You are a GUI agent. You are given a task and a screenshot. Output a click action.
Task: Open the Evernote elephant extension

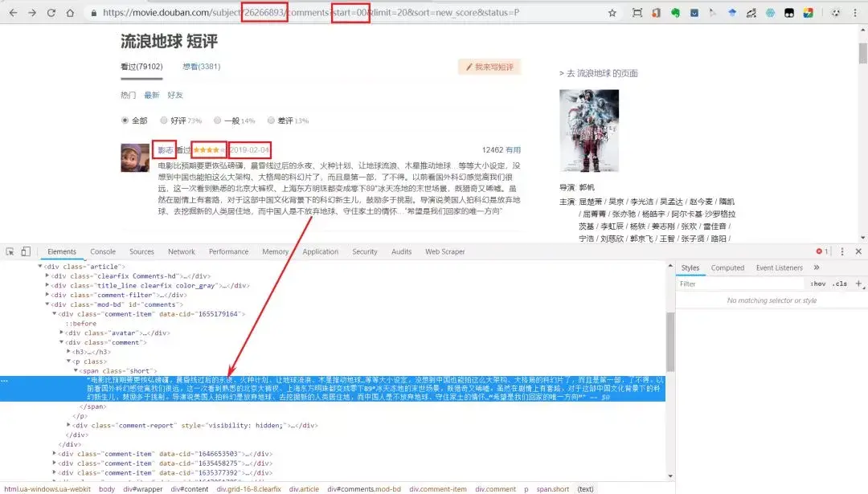(675, 13)
